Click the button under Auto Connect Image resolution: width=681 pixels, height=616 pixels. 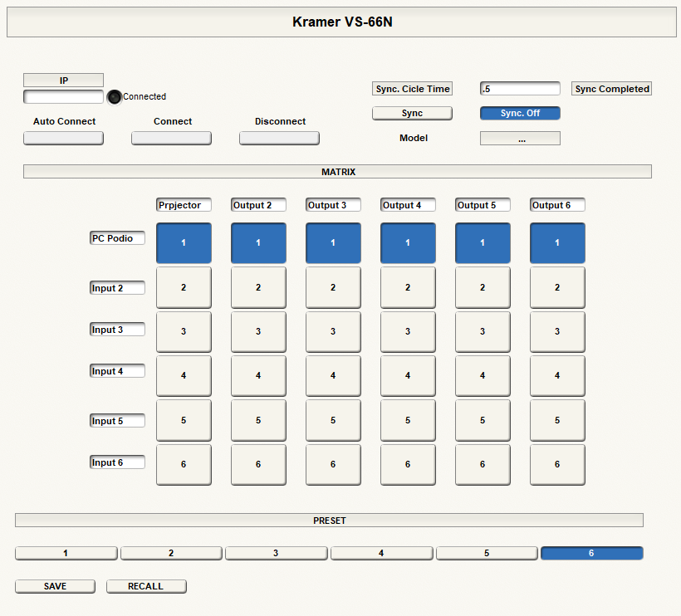63,138
